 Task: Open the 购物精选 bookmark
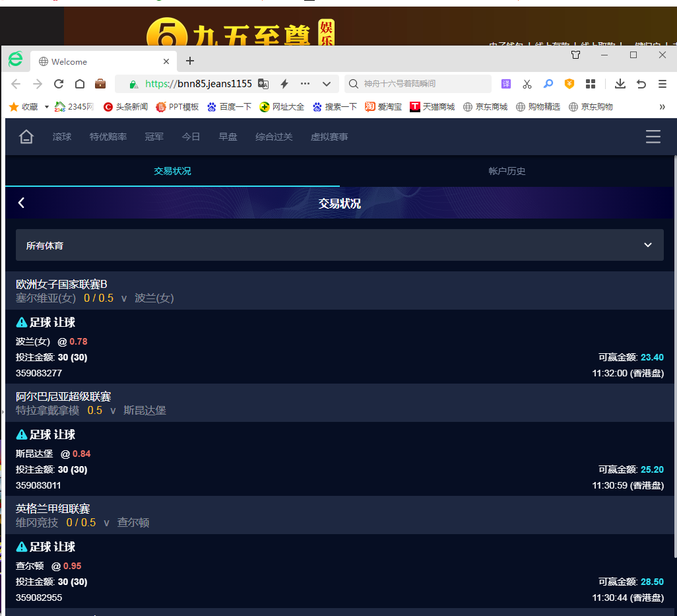[538, 107]
